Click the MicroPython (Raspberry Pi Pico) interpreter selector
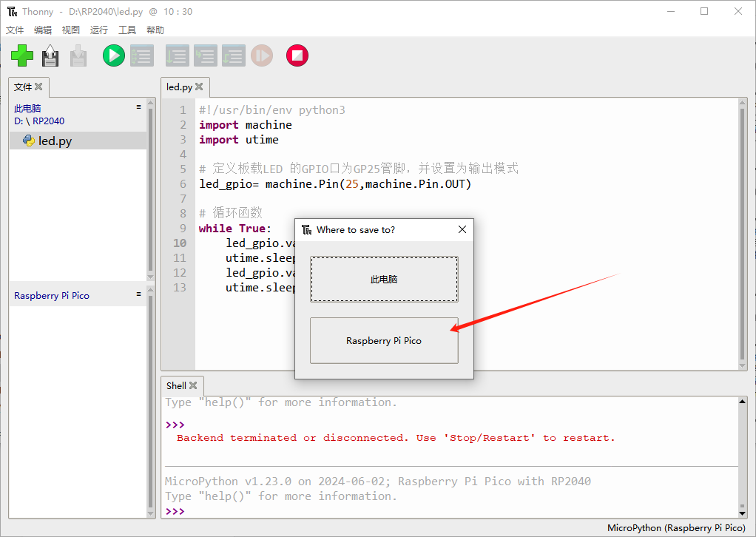This screenshot has height=537, width=756. pos(676,528)
